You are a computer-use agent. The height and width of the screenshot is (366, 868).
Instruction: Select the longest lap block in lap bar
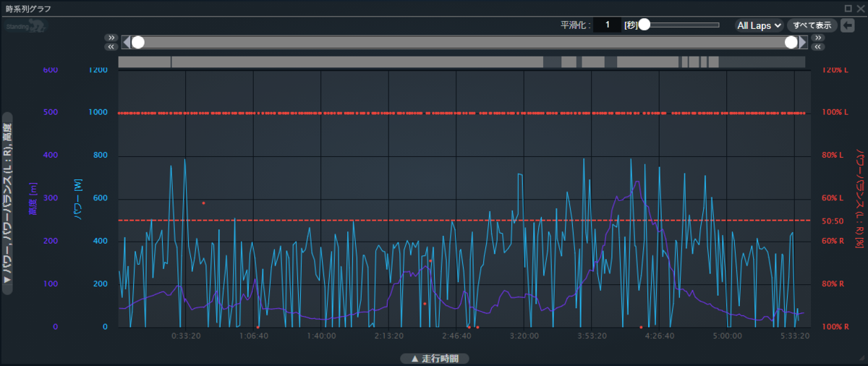coord(357,62)
